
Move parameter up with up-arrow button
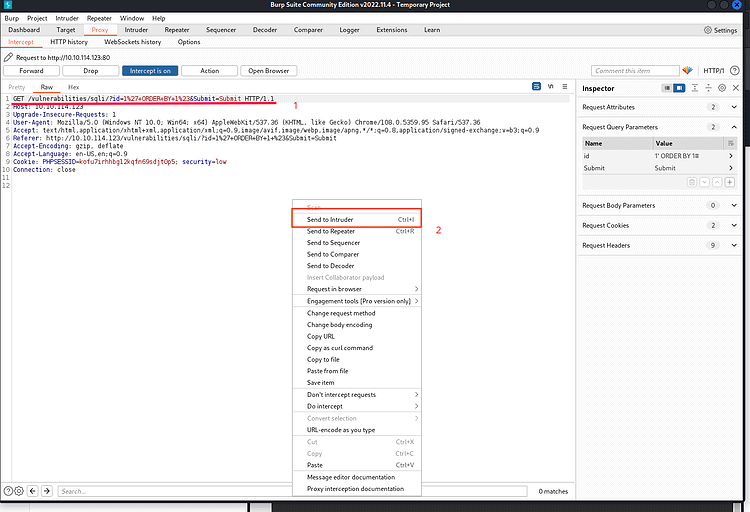pyautogui.click(x=717, y=182)
